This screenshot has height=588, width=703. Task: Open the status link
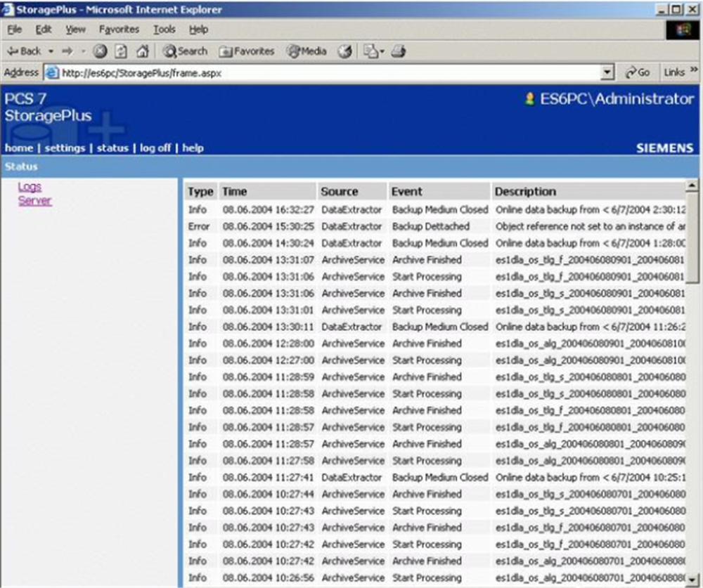(112, 148)
